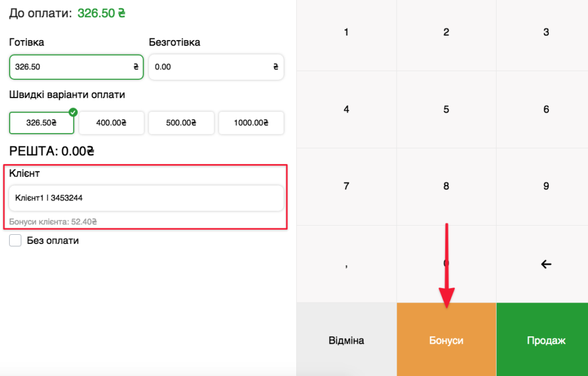The height and width of the screenshot is (376, 588).
Task: Hit the 9 key on numeric keypad
Action: coord(546,187)
